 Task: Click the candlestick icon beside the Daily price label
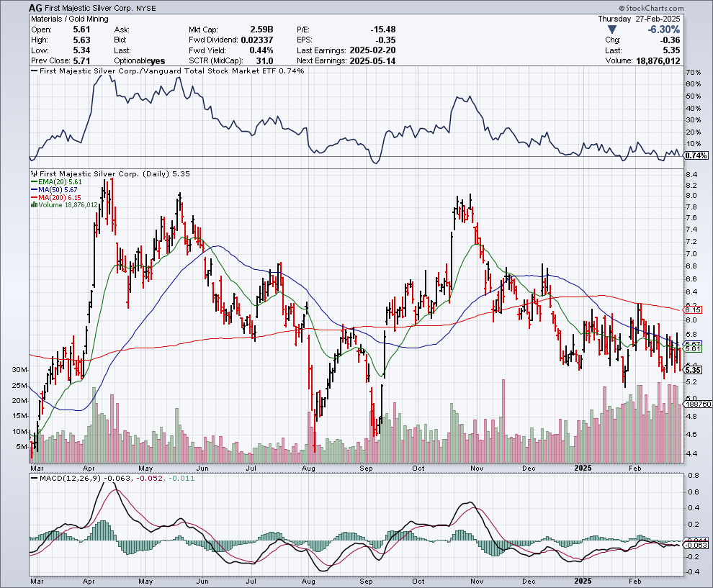click(x=33, y=173)
